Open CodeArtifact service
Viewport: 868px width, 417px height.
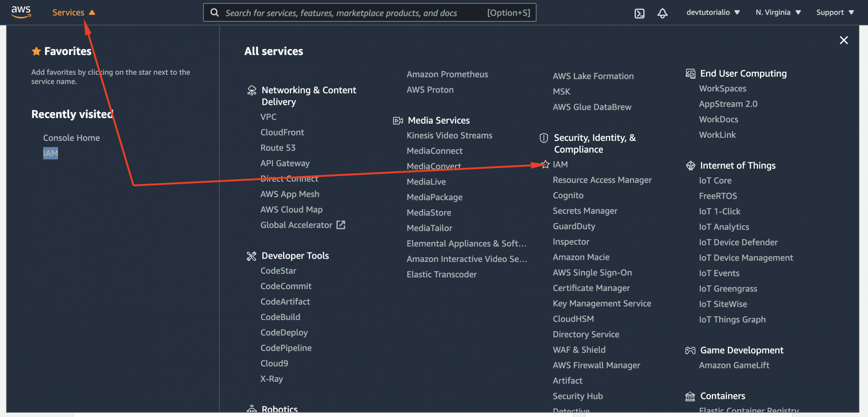pos(285,302)
